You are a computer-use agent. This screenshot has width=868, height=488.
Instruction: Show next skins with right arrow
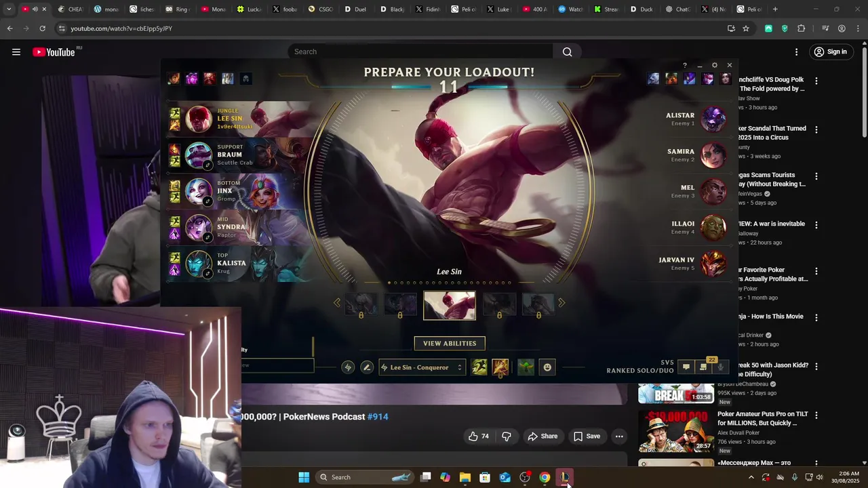coord(561,303)
